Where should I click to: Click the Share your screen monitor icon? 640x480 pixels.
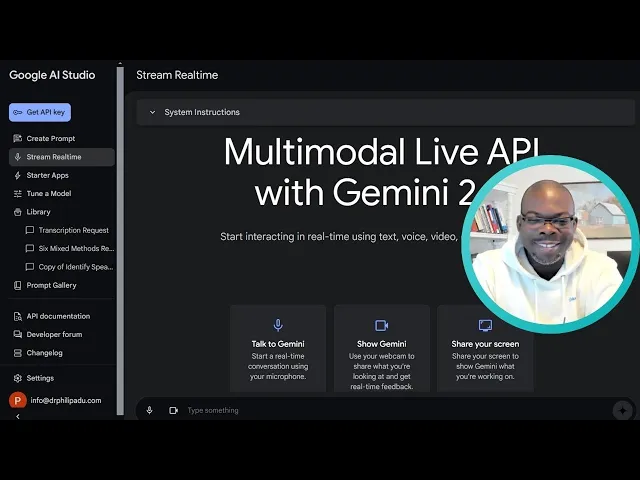tap(485, 325)
